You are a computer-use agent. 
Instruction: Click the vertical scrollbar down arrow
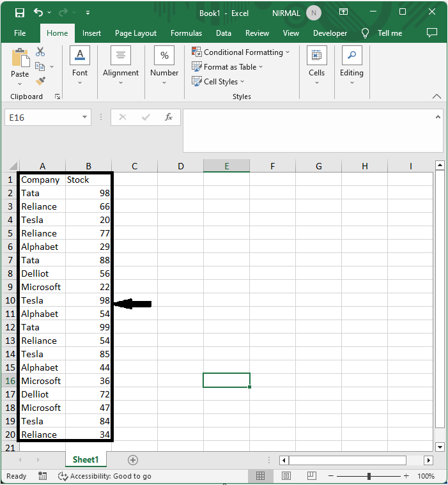click(440, 447)
